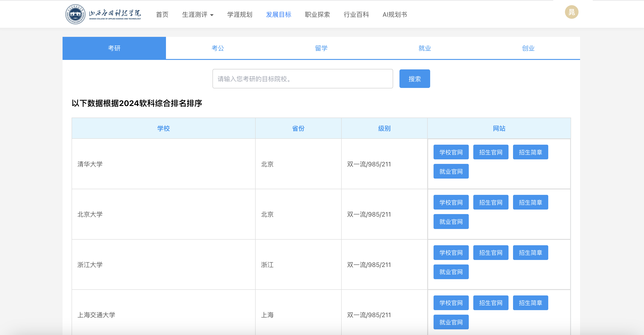Switch to the 创业 tab

click(528, 48)
